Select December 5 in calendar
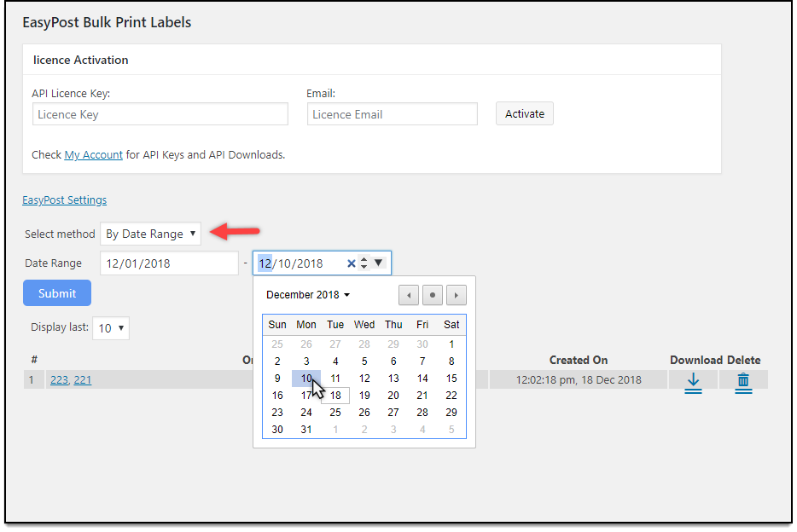Image resolution: width=797 pixels, height=532 pixels. [x=364, y=361]
